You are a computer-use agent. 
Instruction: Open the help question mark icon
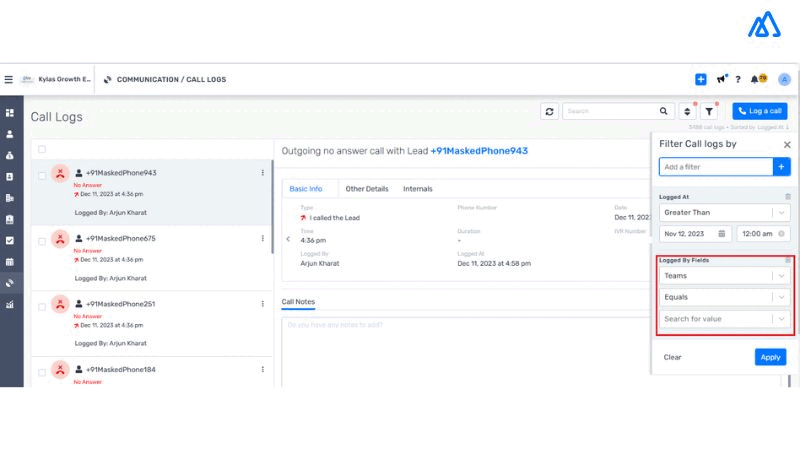pyautogui.click(x=738, y=80)
